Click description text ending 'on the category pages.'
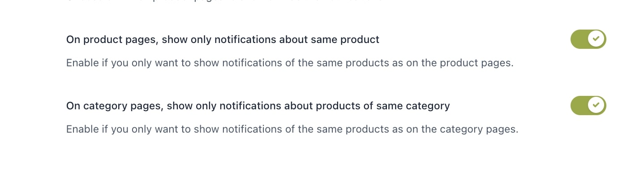The height and width of the screenshot is (181, 644). (x=292, y=129)
